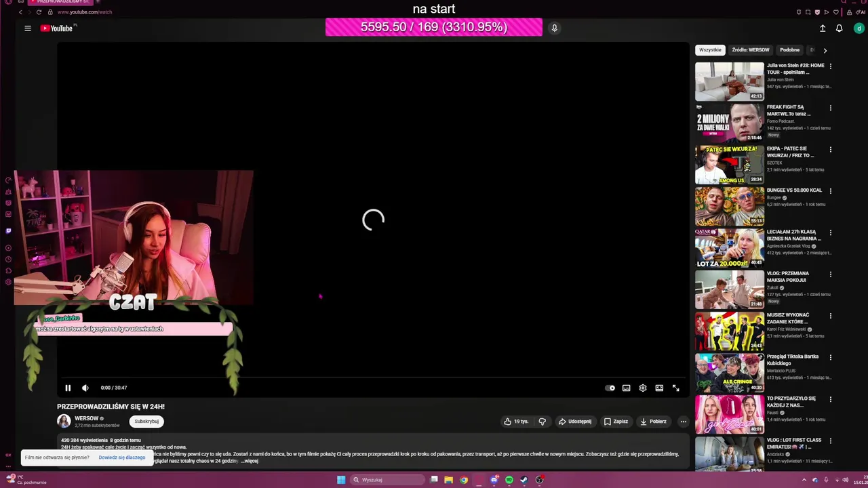Image resolution: width=868 pixels, height=488 pixels.
Task: Share the video via Udostępnij
Action: (x=574, y=422)
